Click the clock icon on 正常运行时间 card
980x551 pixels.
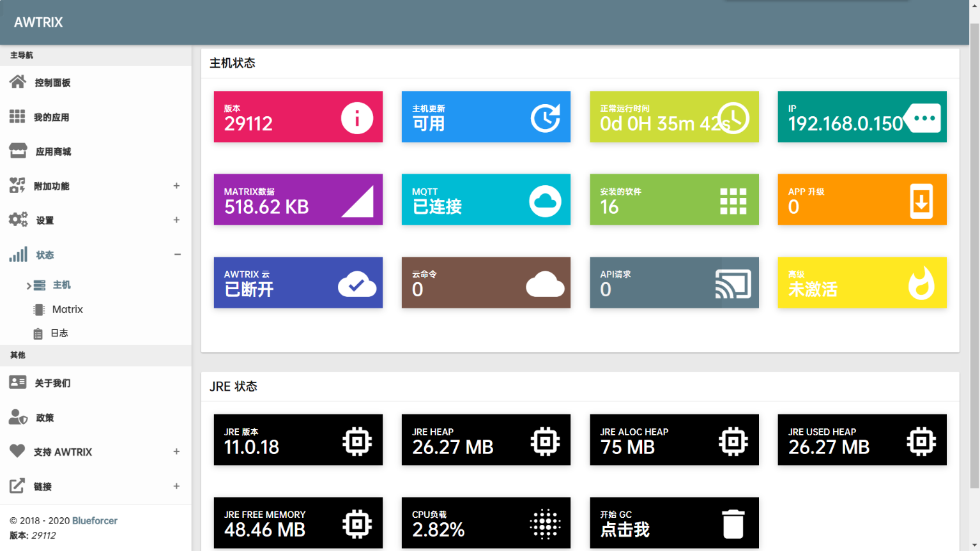[x=733, y=117]
